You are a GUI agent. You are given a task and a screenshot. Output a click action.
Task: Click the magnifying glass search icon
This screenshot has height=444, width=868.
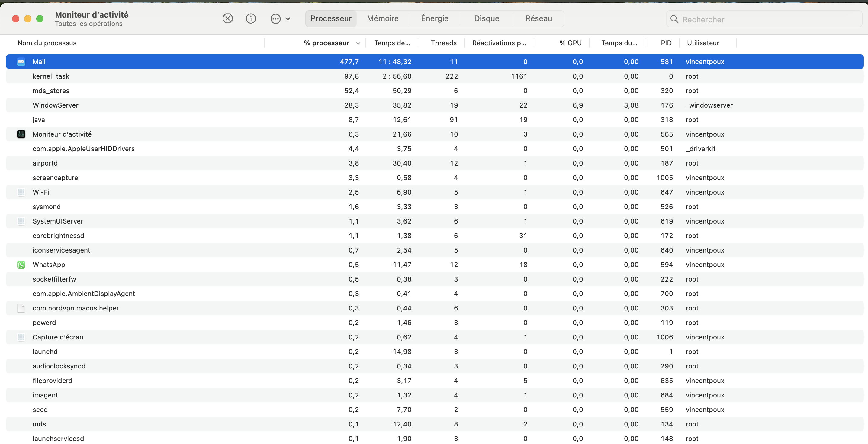(x=674, y=19)
